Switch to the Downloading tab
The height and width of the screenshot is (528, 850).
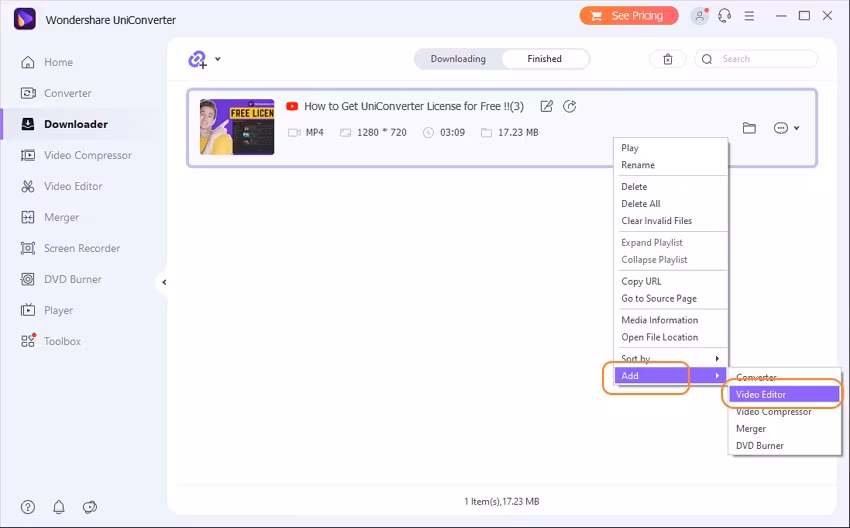(x=458, y=59)
